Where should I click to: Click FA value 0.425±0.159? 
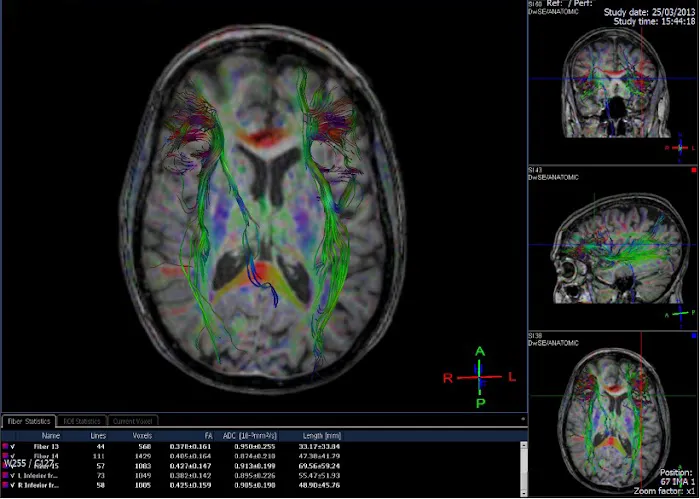point(190,485)
